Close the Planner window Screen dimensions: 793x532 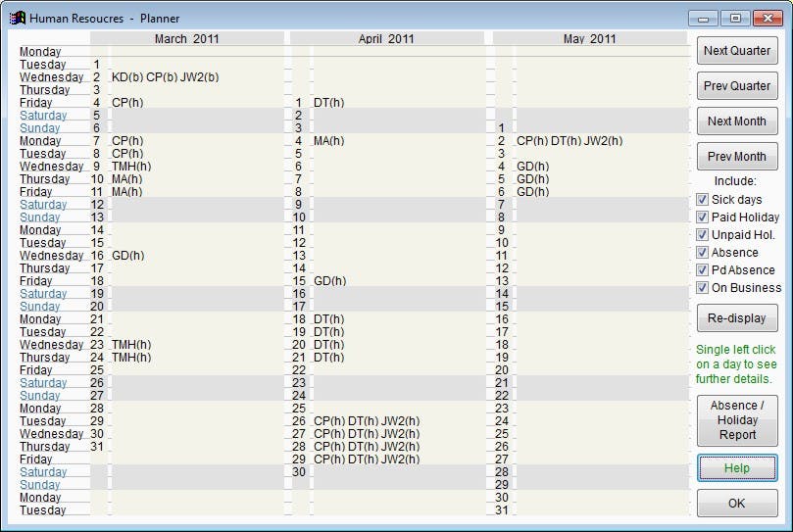tap(768, 19)
